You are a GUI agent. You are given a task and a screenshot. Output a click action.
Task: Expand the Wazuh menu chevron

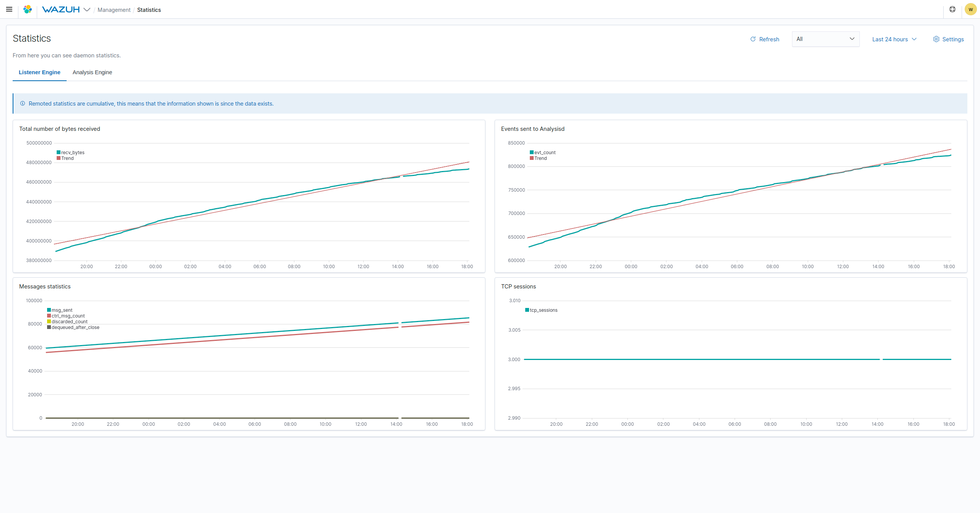coord(87,10)
